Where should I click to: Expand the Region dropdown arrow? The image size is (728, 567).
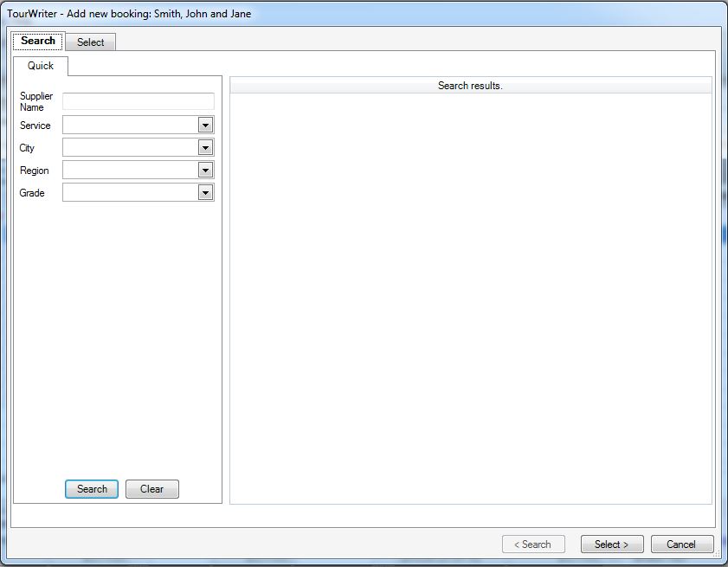click(205, 171)
